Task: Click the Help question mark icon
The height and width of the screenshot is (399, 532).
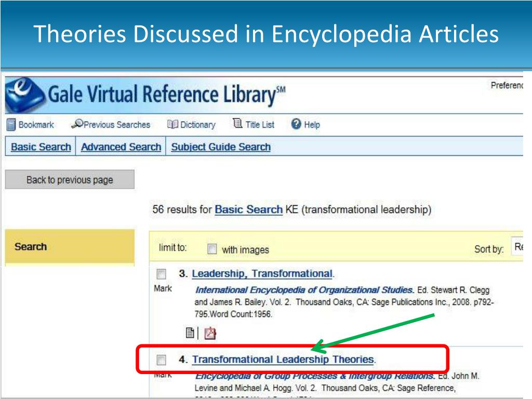Action: pyautogui.click(x=296, y=124)
